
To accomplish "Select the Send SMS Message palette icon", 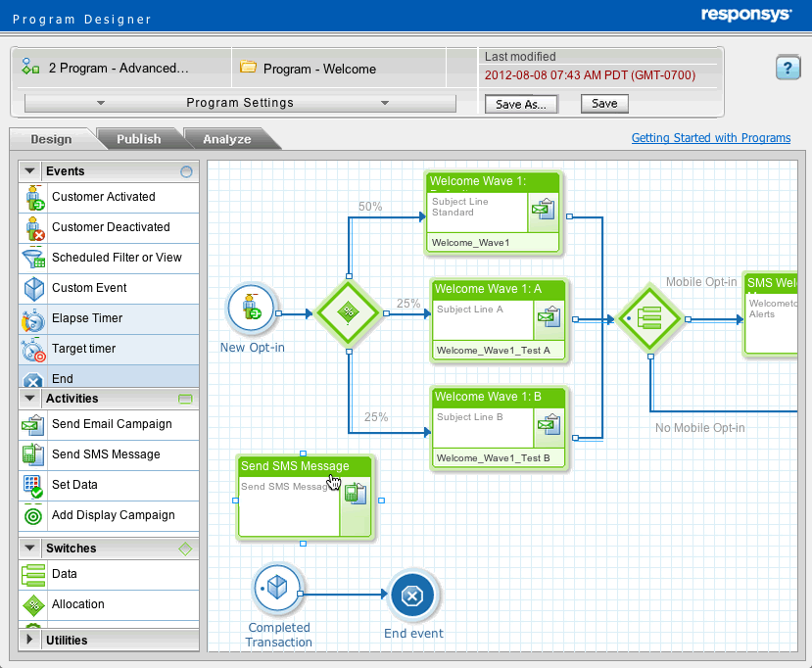I will point(33,454).
